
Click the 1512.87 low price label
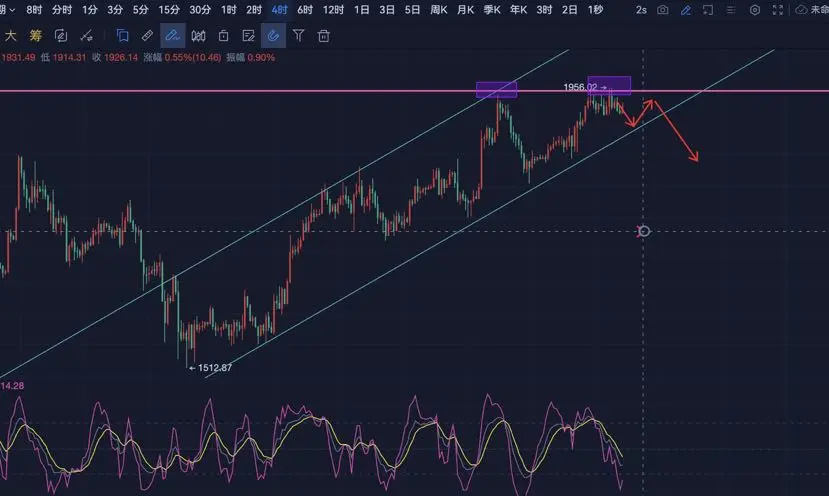click(x=215, y=368)
